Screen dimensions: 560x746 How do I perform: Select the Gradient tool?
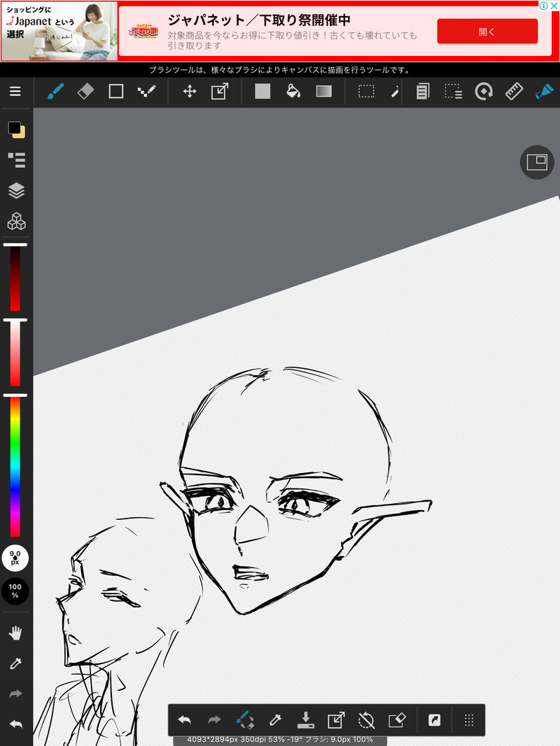324,92
